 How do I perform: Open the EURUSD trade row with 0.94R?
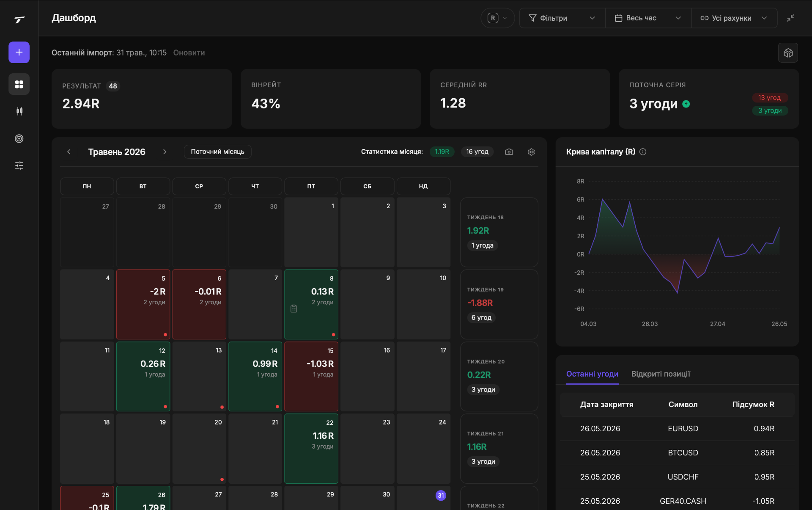click(677, 429)
